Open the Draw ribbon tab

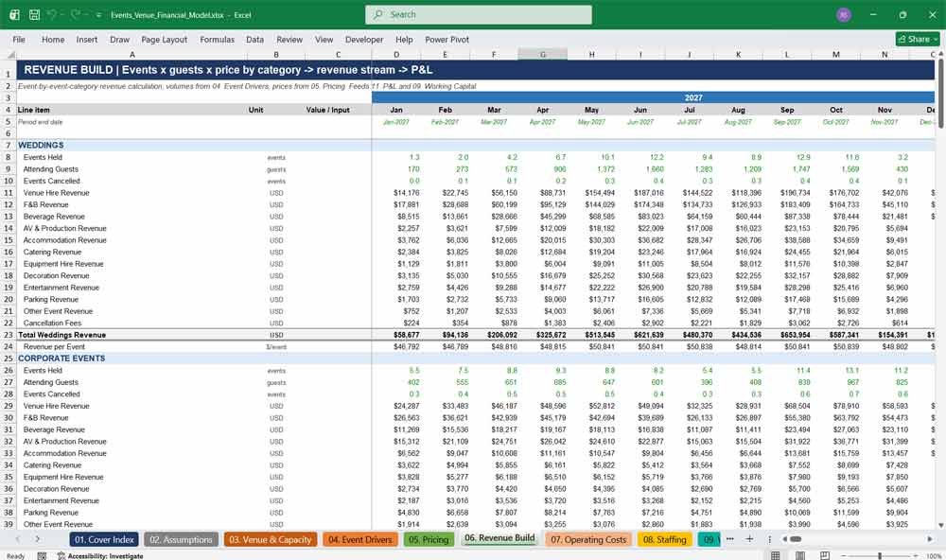coord(119,39)
